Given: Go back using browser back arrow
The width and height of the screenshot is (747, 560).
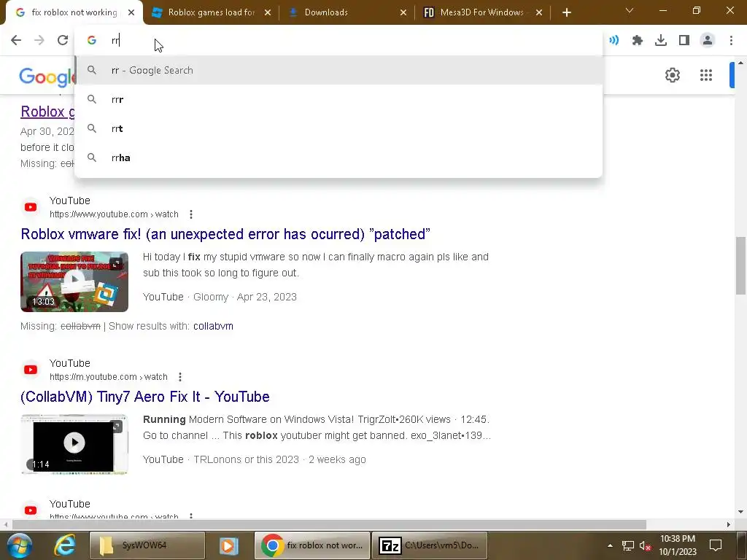Looking at the screenshot, I should 16,41.
